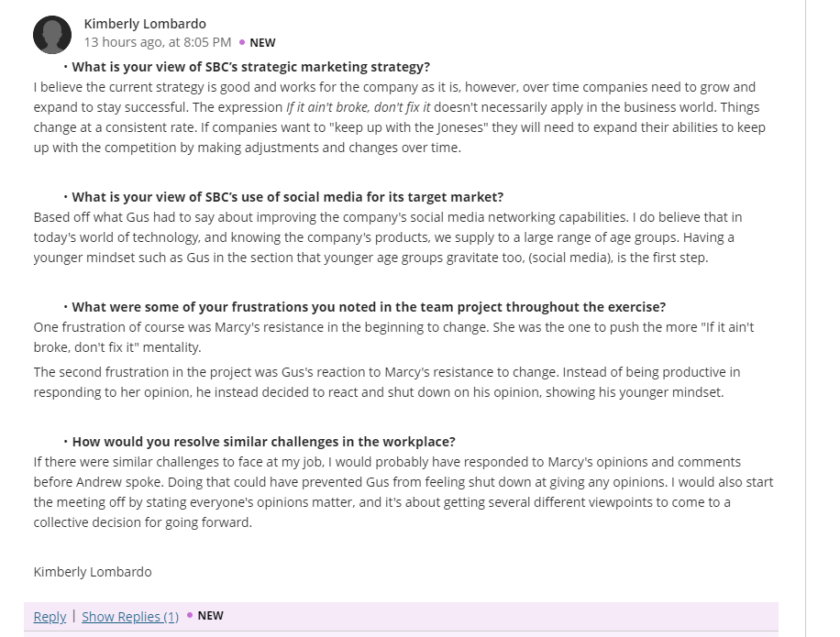
Task: Click Kimberly Lombardo's profile avatar
Action: pyautogui.click(x=52, y=35)
